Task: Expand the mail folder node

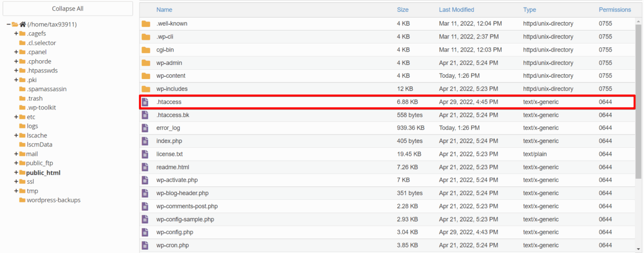Action: click(16, 154)
